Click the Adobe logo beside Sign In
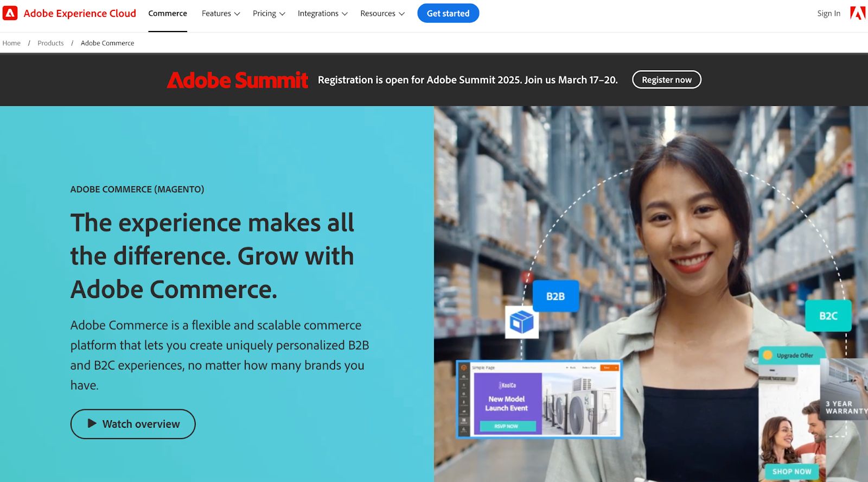 point(858,13)
